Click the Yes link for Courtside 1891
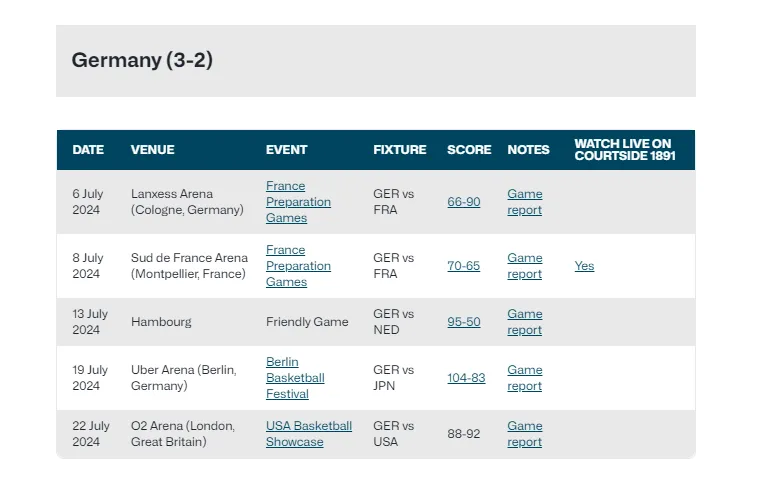This screenshot has width=766, height=478. point(584,266)
